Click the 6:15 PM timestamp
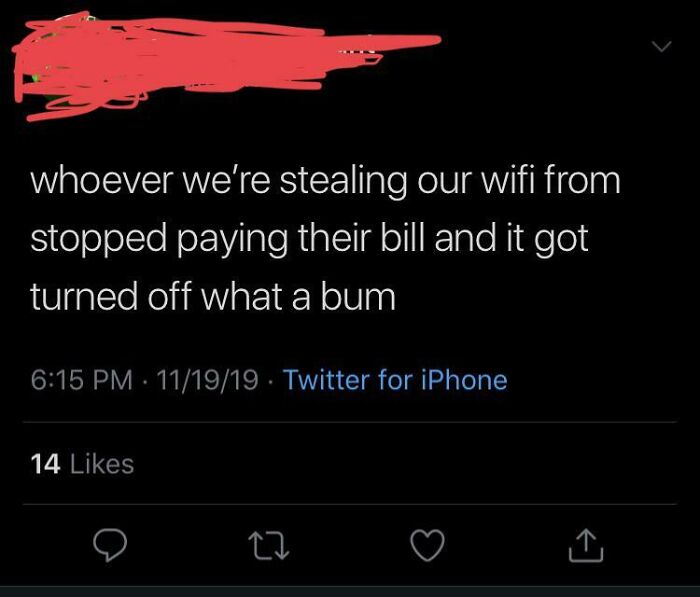Screen dimensions: 700x597 (82, 380)
